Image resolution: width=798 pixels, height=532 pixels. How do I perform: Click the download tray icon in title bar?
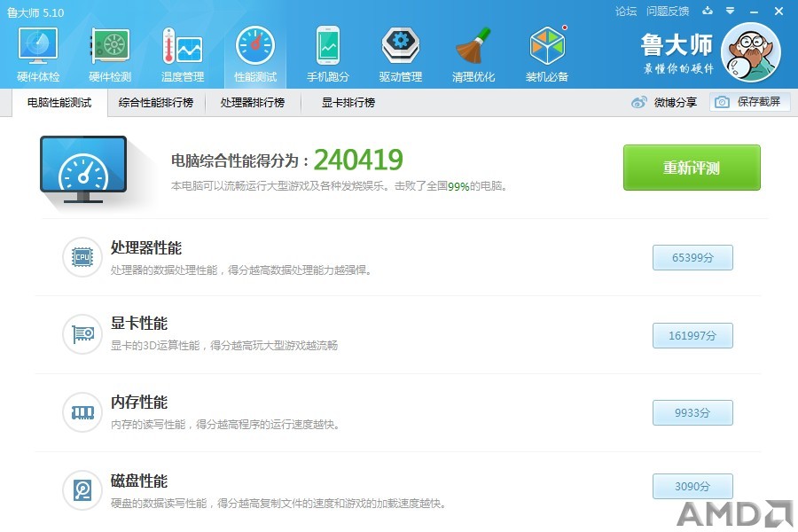coord(708,11)
